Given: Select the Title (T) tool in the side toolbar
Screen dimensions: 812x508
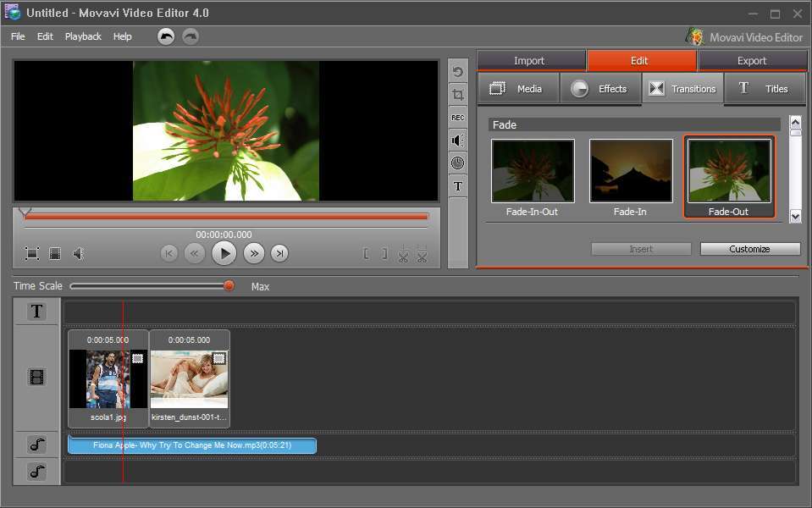Looking at the screenshot, I should tap(457, 185).
